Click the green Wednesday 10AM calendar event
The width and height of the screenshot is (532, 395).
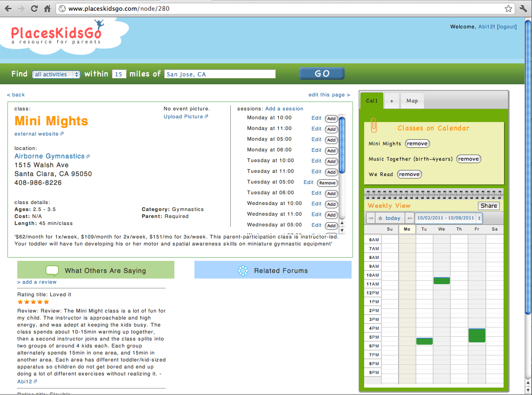[x=442, y=280]
